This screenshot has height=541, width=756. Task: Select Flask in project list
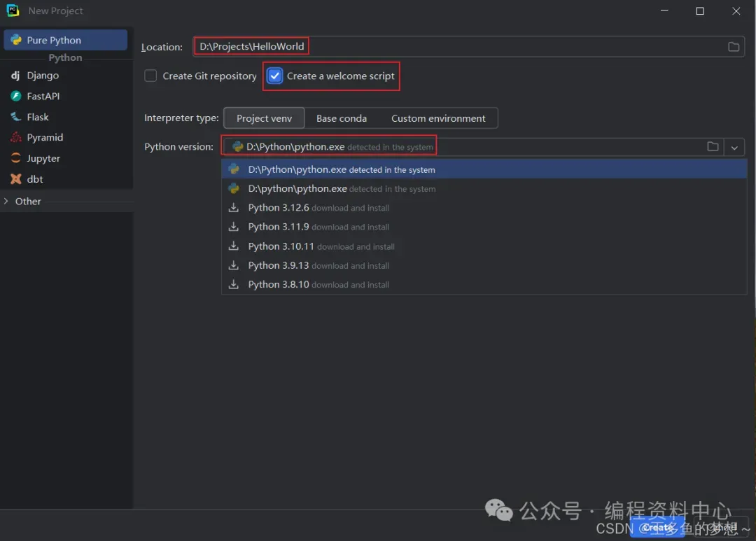(x=66, y=117)
